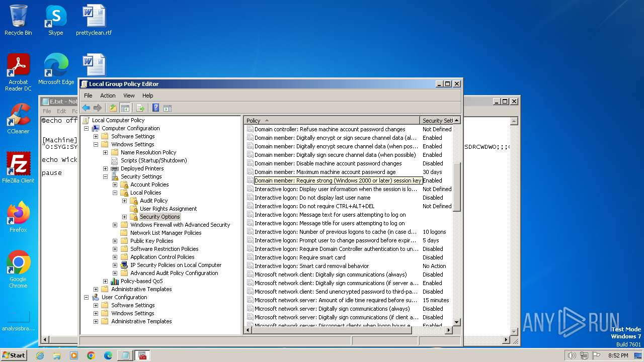The width and height of the screenshot is (644, 362).
Task: Click policy list horizontal scroll right arrow
Action: click(449, 330)
